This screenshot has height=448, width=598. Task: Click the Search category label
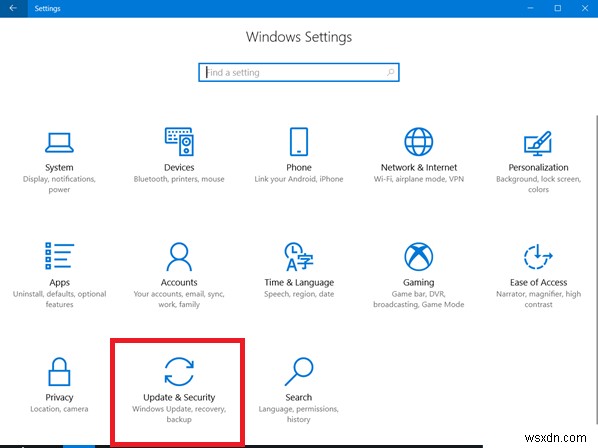tap(299, 397)
